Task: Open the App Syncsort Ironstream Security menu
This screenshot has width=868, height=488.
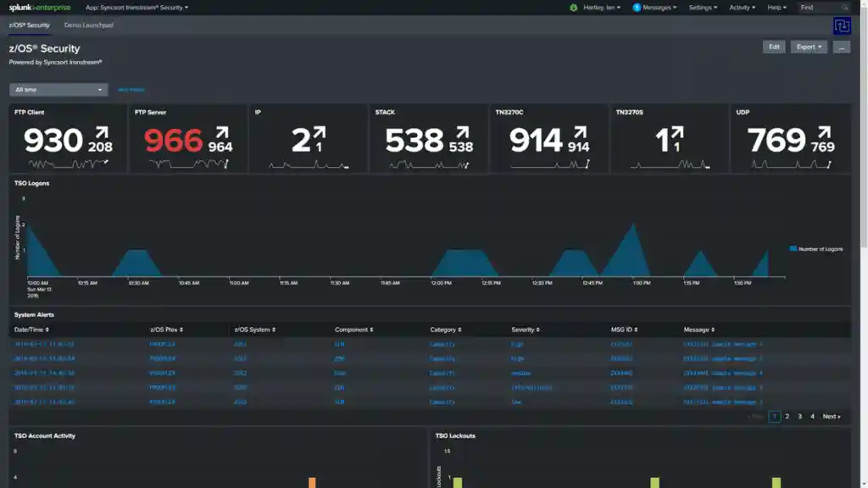Action: [136, 8]
